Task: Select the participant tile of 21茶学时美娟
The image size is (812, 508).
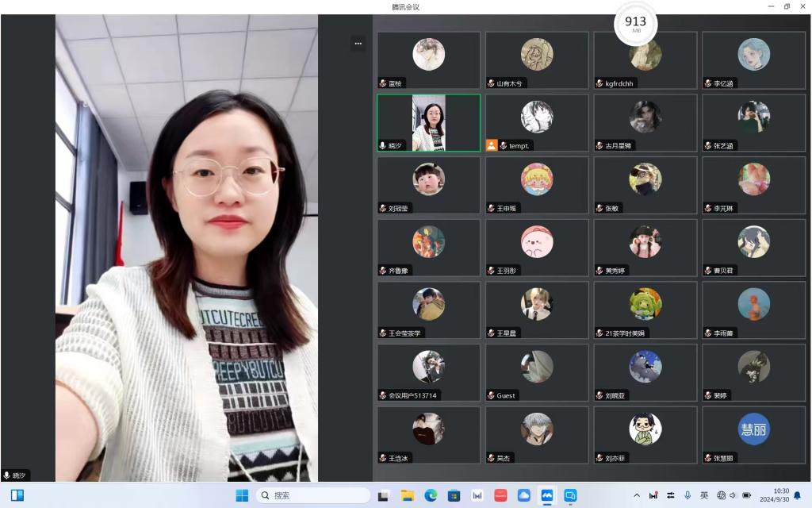Action: [645, 310]
